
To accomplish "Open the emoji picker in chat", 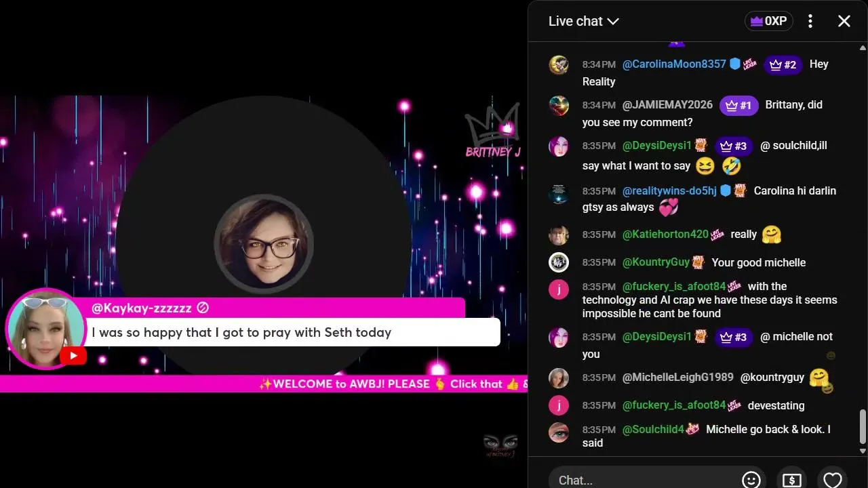I will (751, 480).
